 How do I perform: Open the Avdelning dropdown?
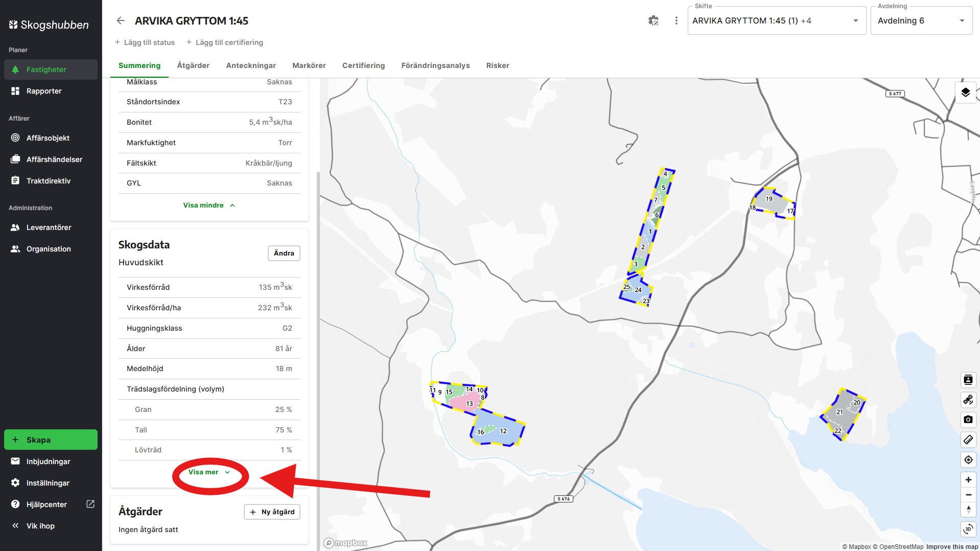[921, 20]
